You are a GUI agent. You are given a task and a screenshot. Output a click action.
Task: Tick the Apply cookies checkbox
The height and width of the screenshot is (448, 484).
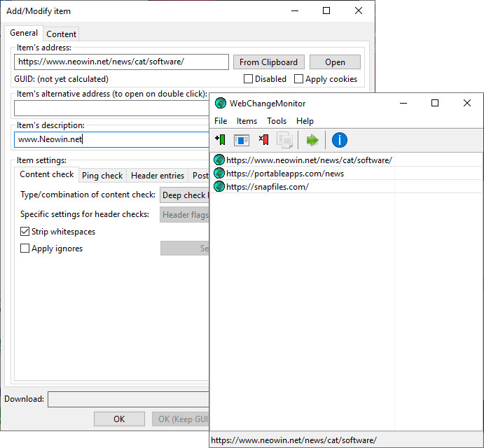(x=299, y=79)
